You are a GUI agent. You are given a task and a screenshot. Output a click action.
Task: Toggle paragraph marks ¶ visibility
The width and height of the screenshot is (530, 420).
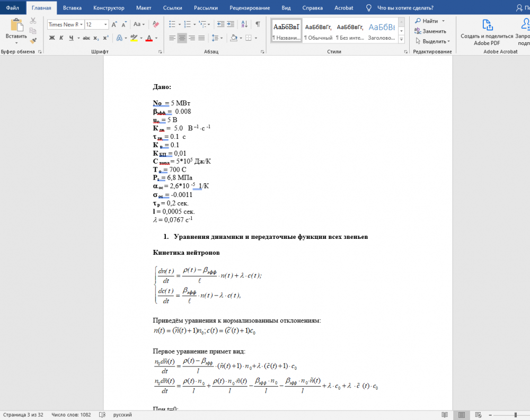pyautogui.click(x=258, y=24)
